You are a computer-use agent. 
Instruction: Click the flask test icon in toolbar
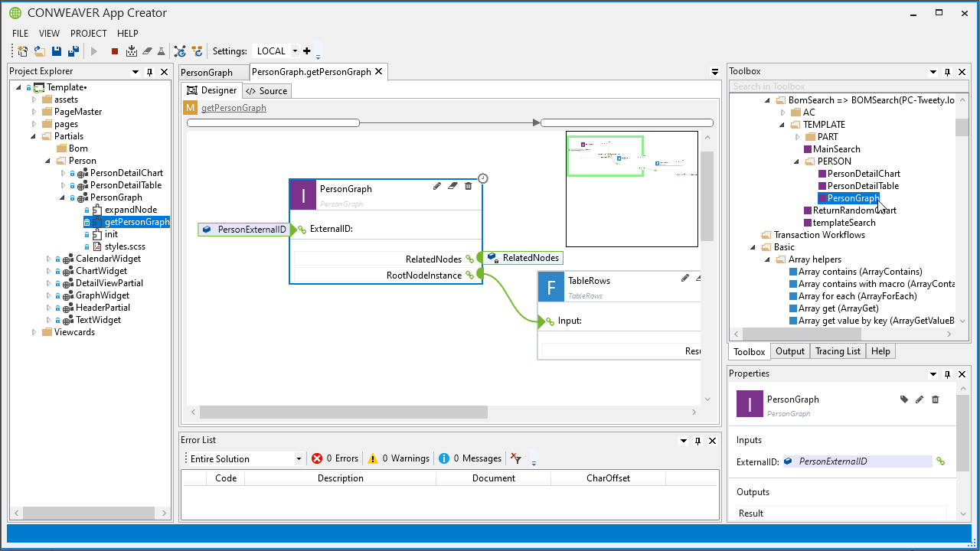pos(162,51)
